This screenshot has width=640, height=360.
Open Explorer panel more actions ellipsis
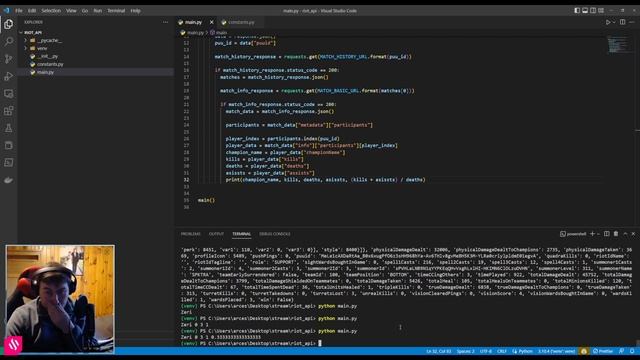tap(165, 22)
